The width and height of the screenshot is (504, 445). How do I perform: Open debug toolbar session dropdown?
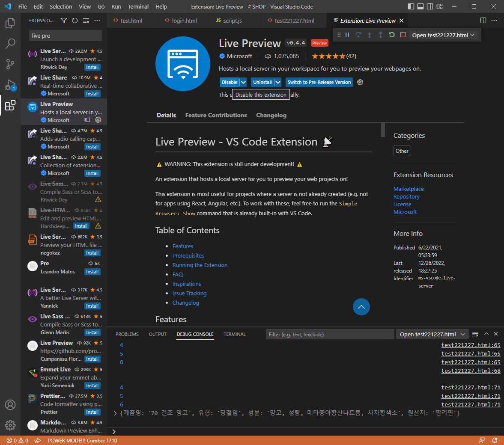click(443, 35)
